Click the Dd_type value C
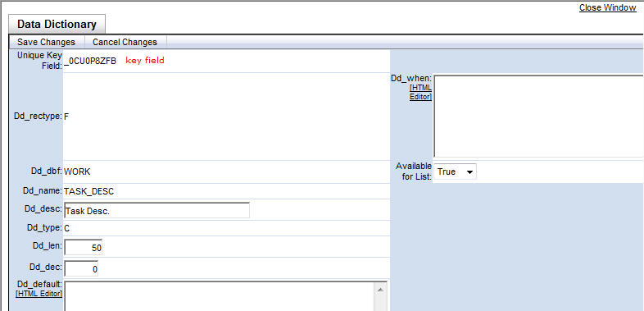The height and width of the screenshot is (311, 644). [66, 228]
